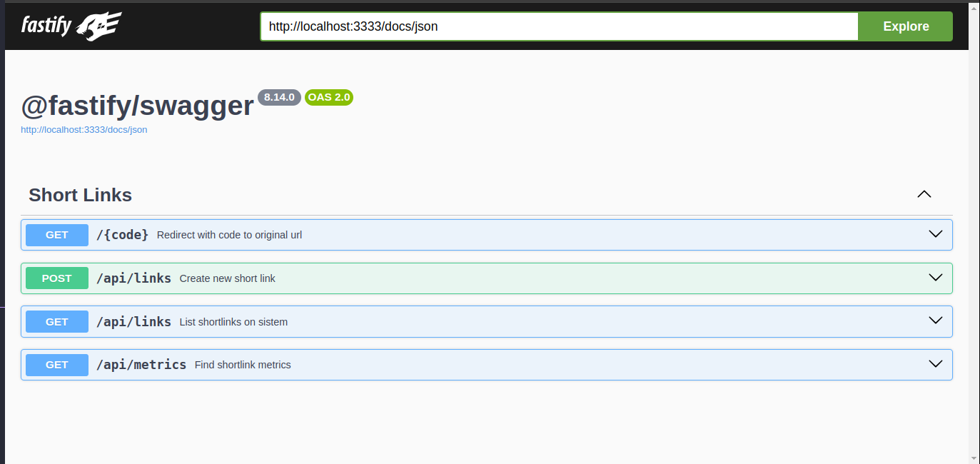Viewport: 980px width, 464px height.
Task: Collapse the Short Links section with its chevron
Action: coord(924,194)
